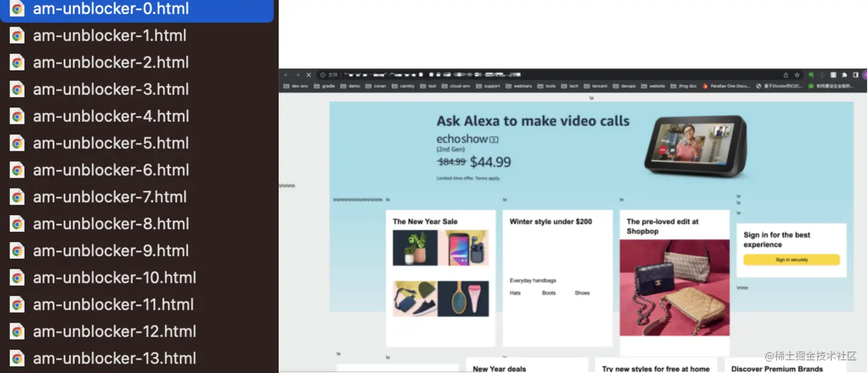The width and height of the screenshot is (868, 373).
Task: Open the cambly bookmark folder
Action: (x=403, y=86)
